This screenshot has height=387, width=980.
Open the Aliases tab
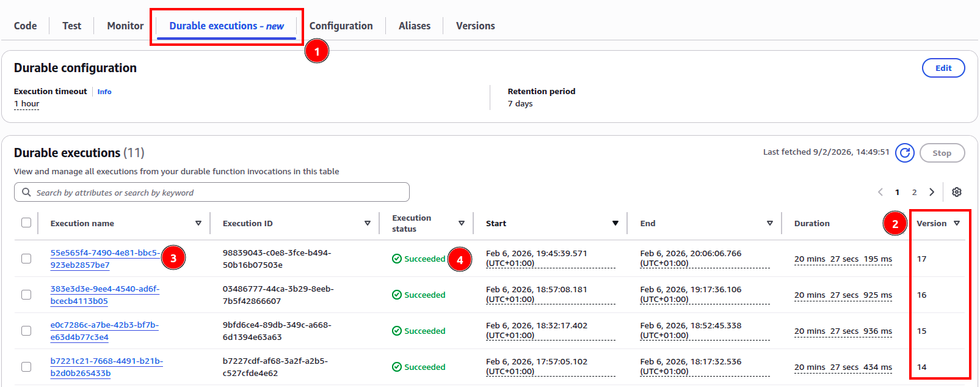tap(415, 26)
